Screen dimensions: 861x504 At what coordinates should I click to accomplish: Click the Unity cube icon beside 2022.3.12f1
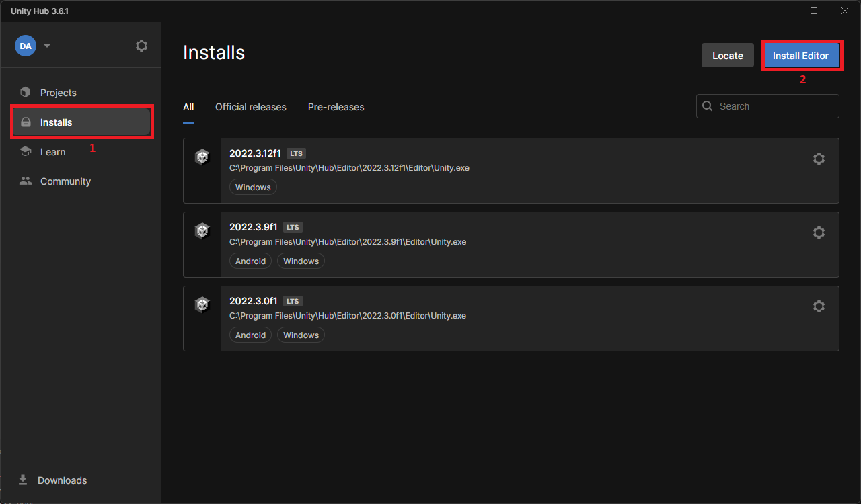(x=202, y=156)
